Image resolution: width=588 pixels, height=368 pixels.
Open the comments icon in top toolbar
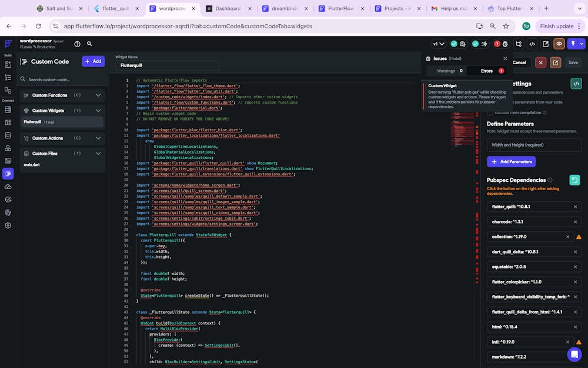coord(463,44)
